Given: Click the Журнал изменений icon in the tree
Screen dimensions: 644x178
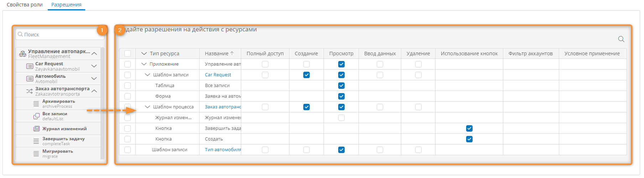Looking at the screenshot, I should click(x=36, y=129).
